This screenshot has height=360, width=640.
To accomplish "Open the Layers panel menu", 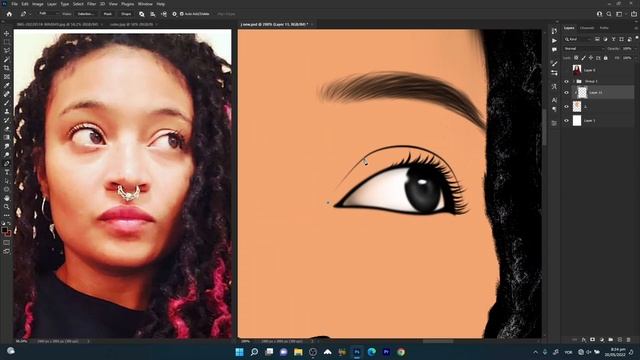I will (636, 28).
